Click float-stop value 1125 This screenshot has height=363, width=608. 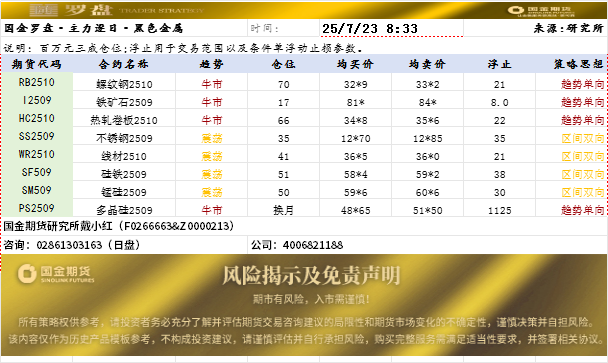click(499, 211)
